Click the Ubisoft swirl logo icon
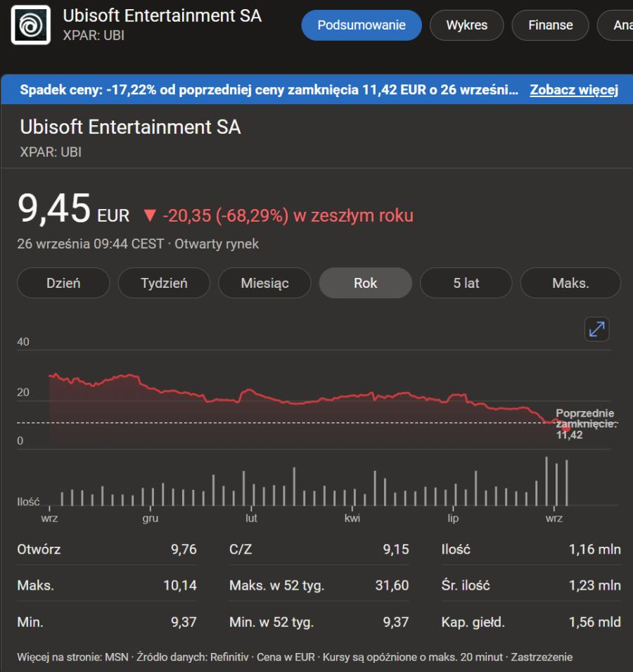The image size is (633, 672). [31, 25]
